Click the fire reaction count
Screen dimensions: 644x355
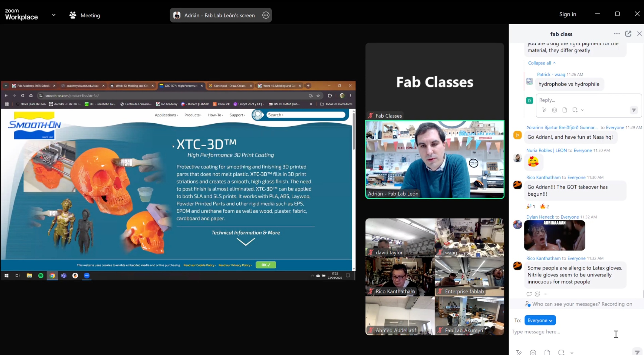(545, 206)
